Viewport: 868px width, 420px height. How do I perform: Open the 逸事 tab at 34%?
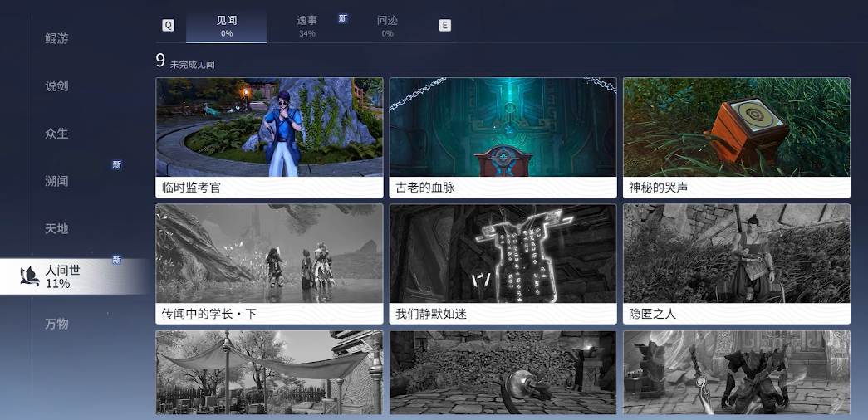pyautogui.click(x=307, y=26)
